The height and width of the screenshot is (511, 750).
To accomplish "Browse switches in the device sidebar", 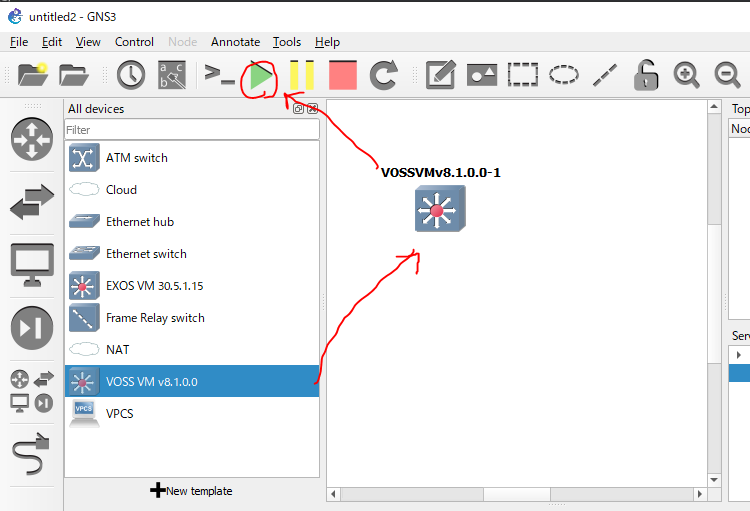I will (32, 202).
